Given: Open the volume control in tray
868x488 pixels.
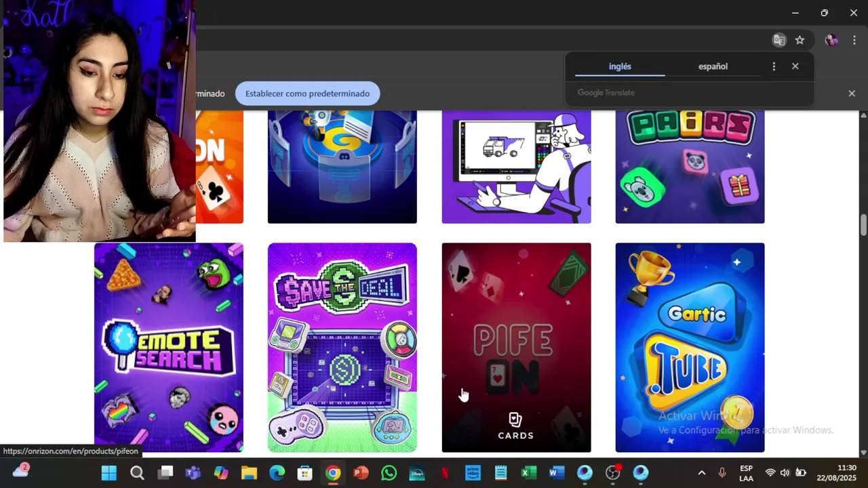Looking at the screenshot, I should pos(785,472).
